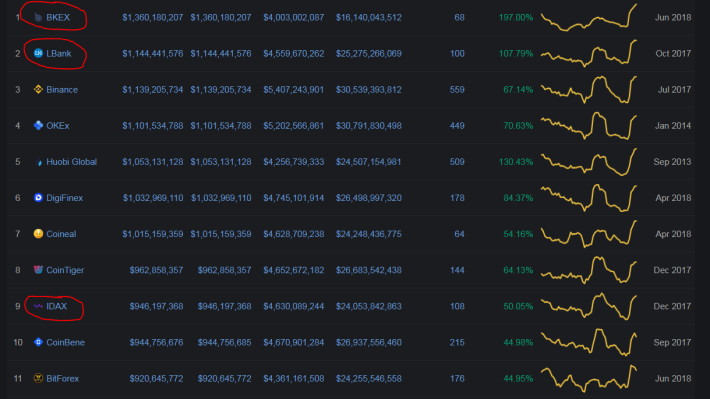Click the Jun 2018 launch date for BKEX

(x=673, y=17)
